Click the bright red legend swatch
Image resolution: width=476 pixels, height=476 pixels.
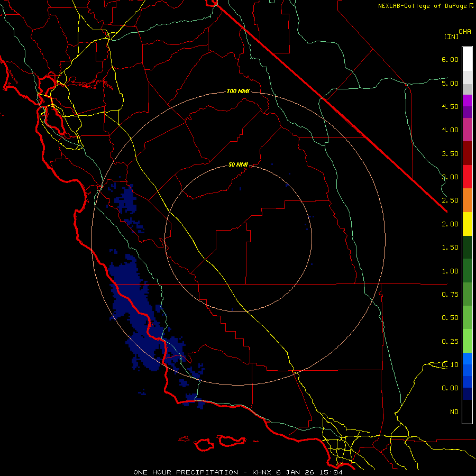tap(467, 177)
